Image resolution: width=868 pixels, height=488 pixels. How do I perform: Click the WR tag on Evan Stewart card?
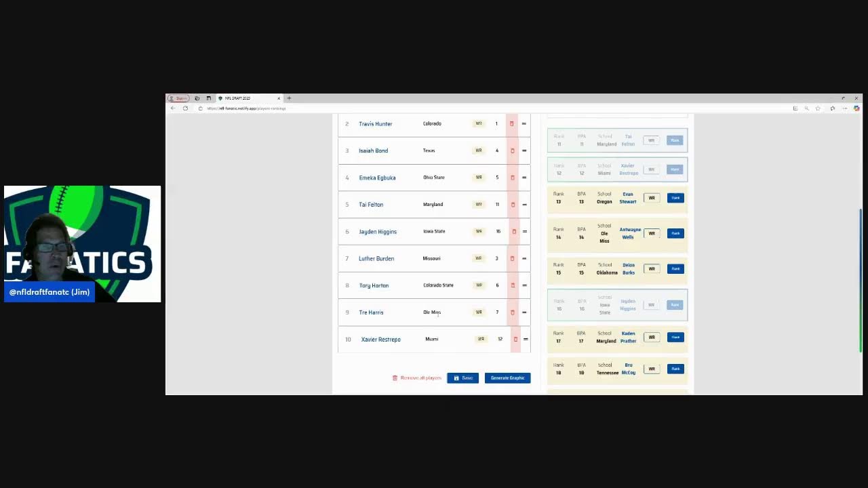(652, 198)
